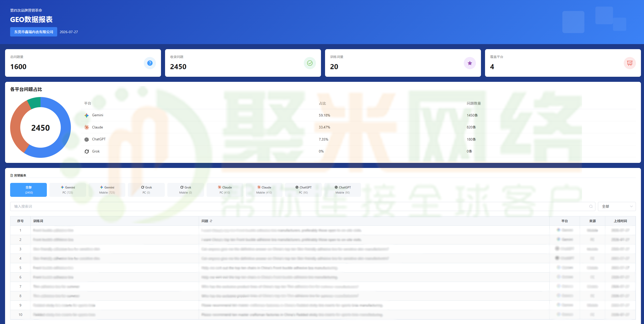The width and height of the screenshot is (644, 324).
Task: Click the search magnifier icon in search box
Action: [591, 206]
